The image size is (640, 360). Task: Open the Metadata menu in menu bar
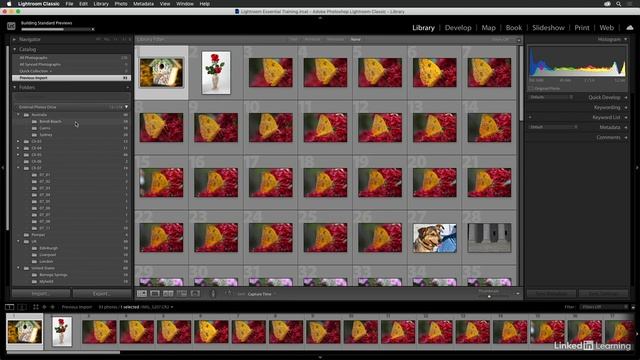143,4
